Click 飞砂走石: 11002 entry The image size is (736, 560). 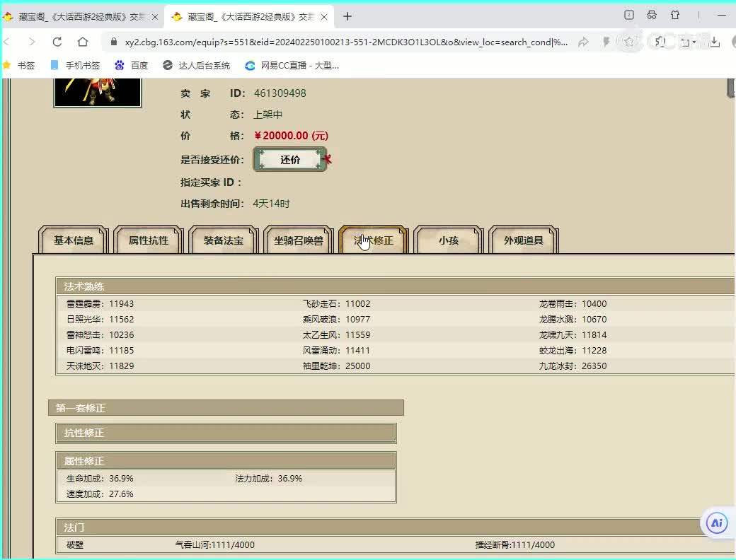[337, 303]
